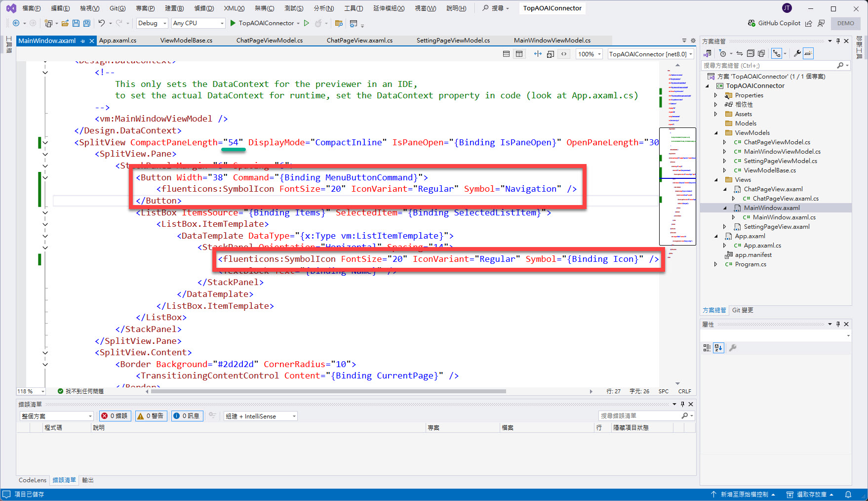This screenshot has height=501, width=868.
Task: Click the DEMO button
Action: pos(845,23)
